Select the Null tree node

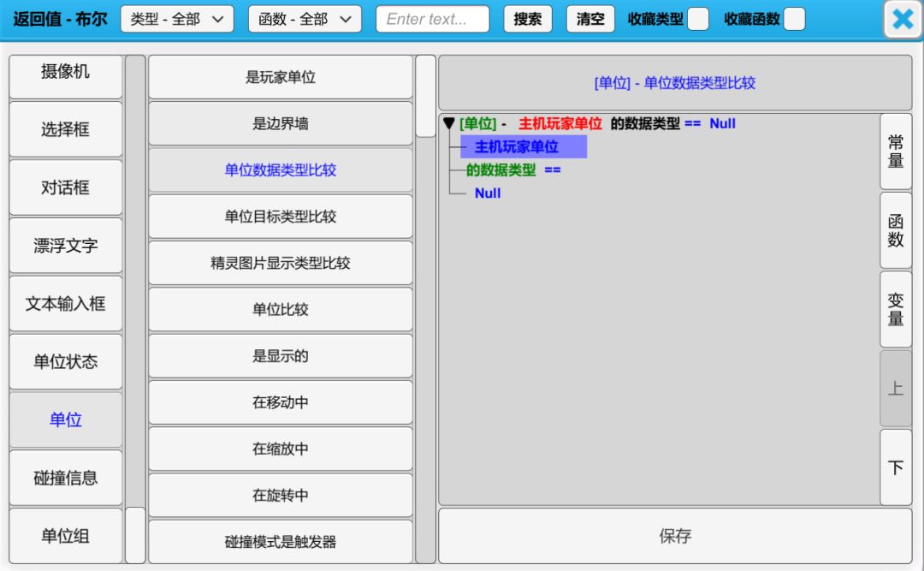(488, 193)
